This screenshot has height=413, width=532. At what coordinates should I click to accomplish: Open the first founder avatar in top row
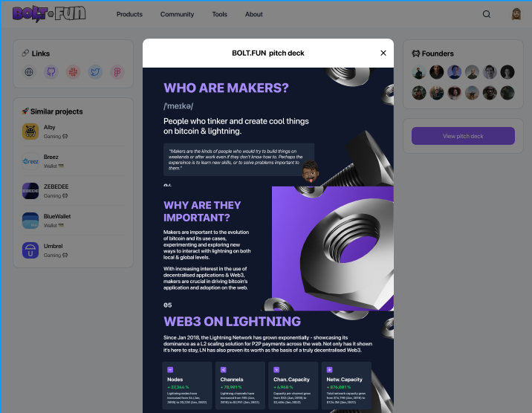click(x=419, y=72)
